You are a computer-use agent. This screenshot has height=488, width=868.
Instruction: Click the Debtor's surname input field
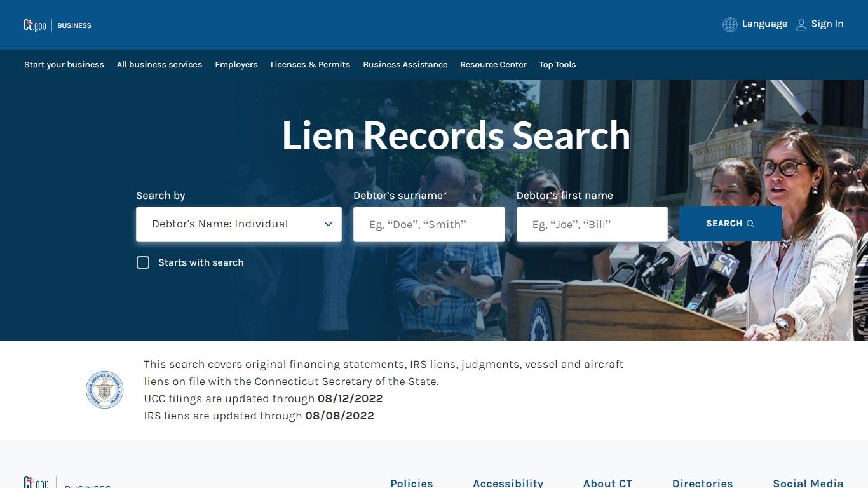coord(429,224)
